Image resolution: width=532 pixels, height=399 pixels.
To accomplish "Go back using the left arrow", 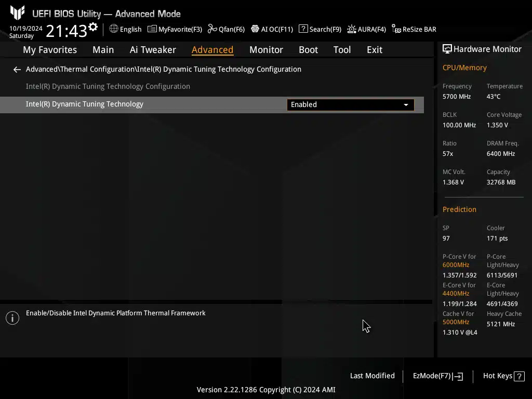I will 17,70.
